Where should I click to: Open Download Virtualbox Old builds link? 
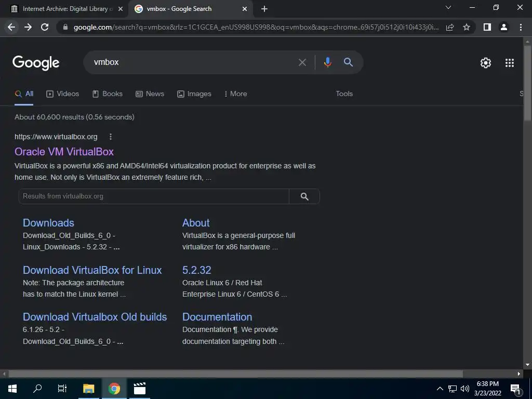tap(95, 317)
